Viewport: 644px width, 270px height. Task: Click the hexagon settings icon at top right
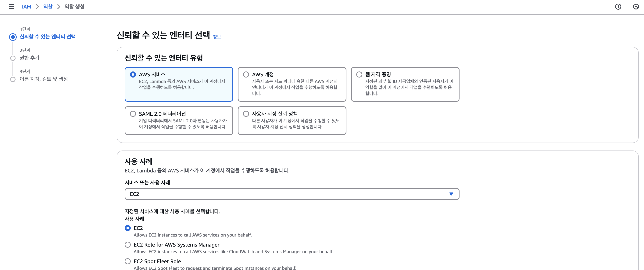click(x=636, y=7)
